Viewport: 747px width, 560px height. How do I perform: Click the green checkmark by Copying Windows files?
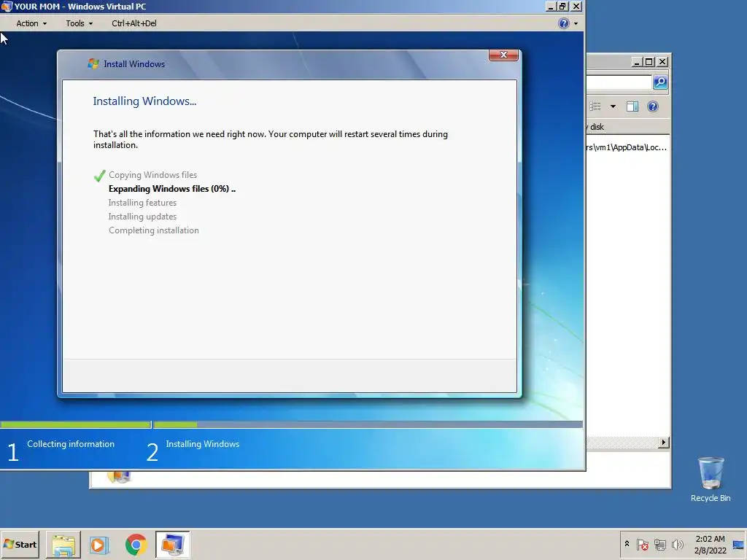99,176
